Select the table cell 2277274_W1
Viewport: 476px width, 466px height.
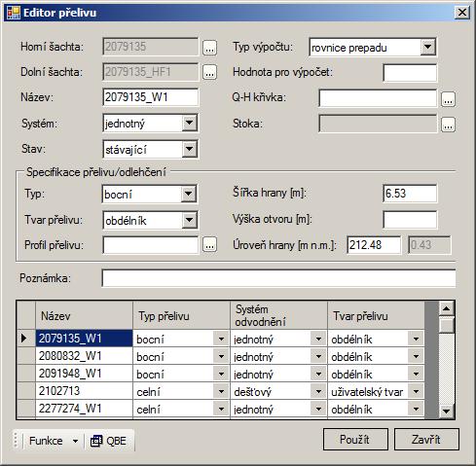coord(84,409)
